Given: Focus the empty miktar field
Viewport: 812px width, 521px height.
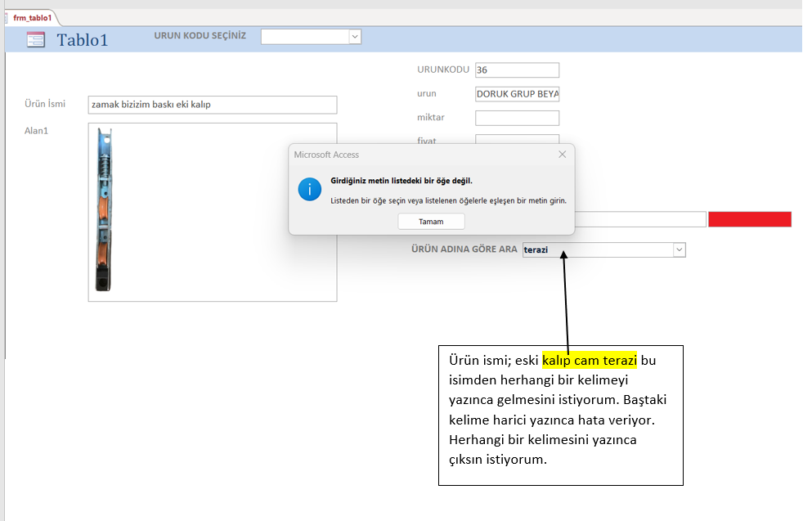Looking at the screenshot, I should click(517, 118).
